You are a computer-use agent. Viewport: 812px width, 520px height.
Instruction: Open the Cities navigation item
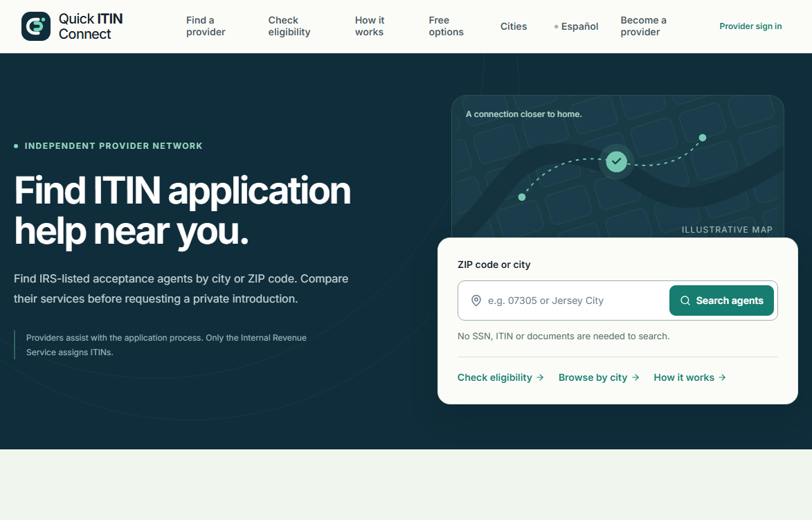click(x=513, y=26)
